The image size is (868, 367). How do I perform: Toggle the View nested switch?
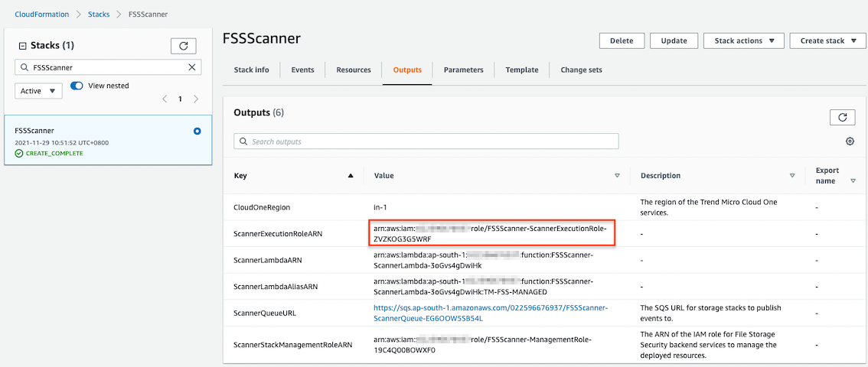[x=77, y=86]
